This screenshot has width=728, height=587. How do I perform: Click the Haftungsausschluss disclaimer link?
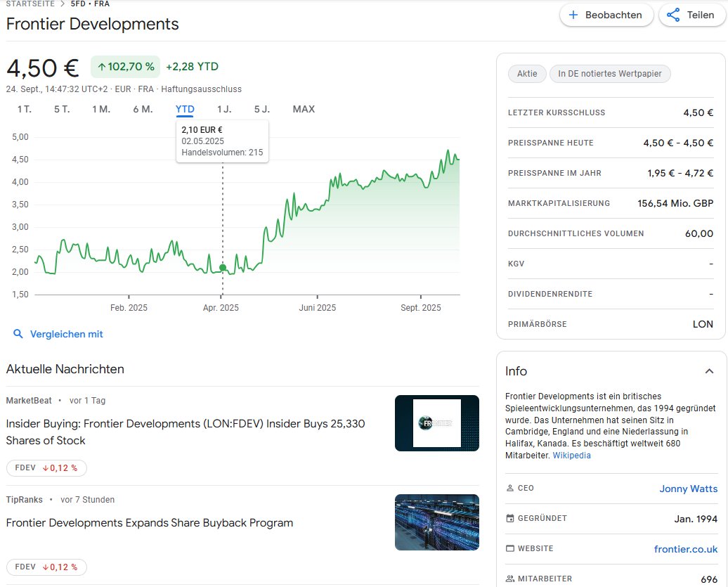coord(201,89)
